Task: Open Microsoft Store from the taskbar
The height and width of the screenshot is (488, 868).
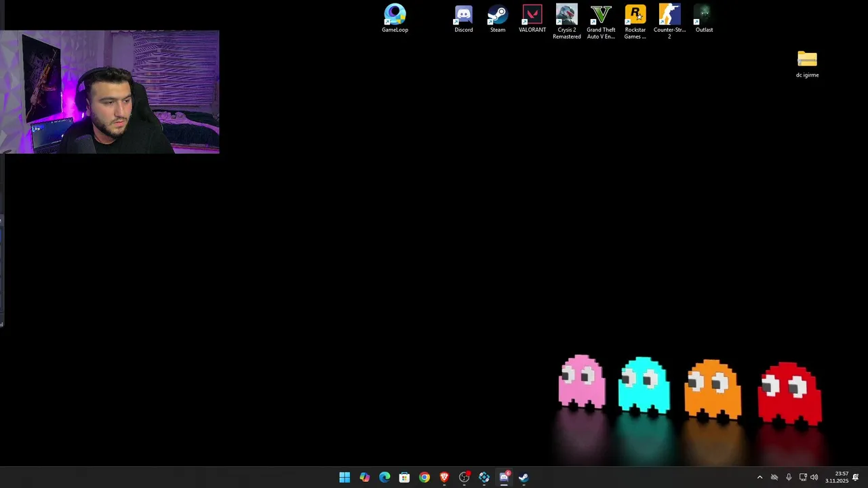Action: coord(404,477)
